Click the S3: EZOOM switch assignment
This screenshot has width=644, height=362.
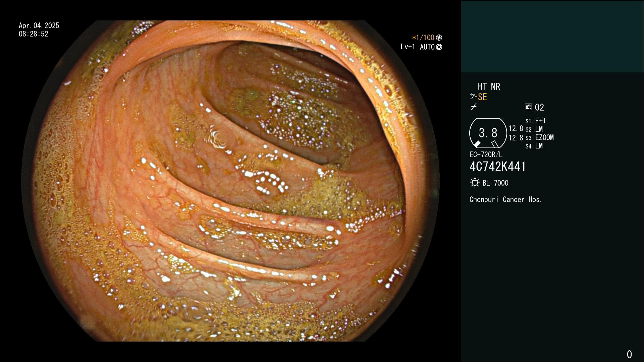coord(539,137)
